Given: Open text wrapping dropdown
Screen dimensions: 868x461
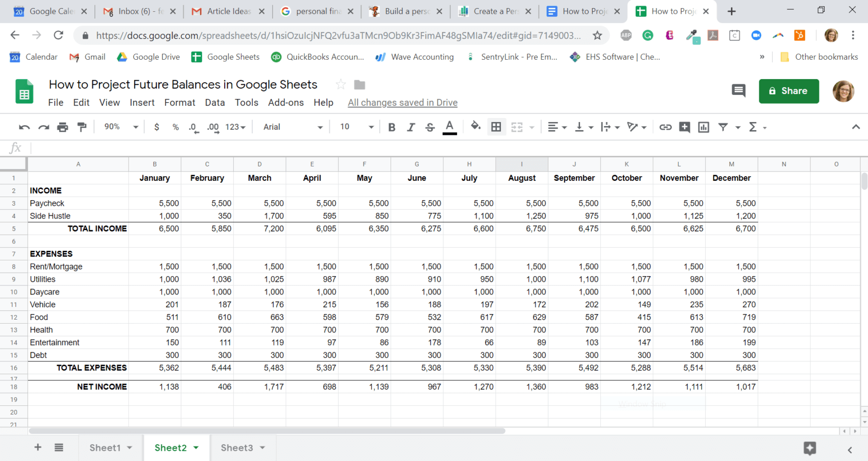Looking at the screenshot, I should (x=610, y=127).
